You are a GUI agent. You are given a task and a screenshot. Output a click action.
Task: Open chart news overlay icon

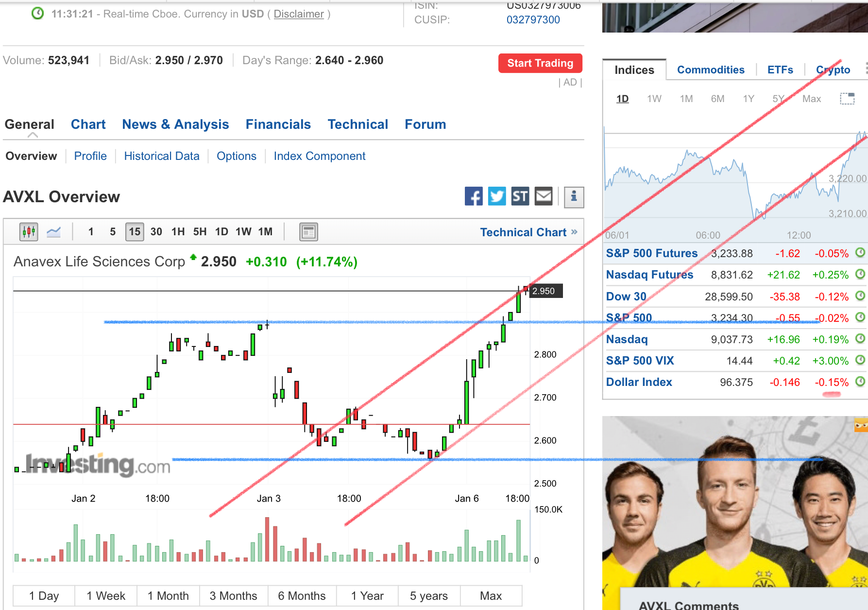(x=308, y=232)
